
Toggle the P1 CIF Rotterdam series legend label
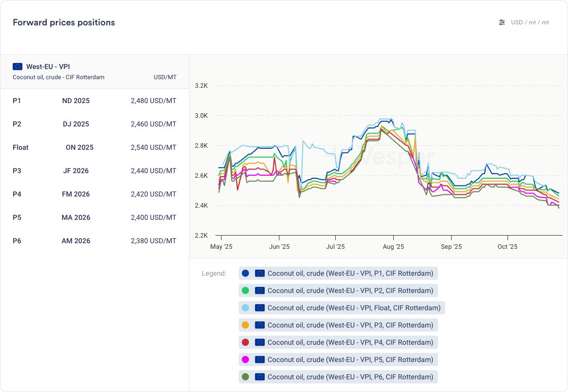[350, 273]
